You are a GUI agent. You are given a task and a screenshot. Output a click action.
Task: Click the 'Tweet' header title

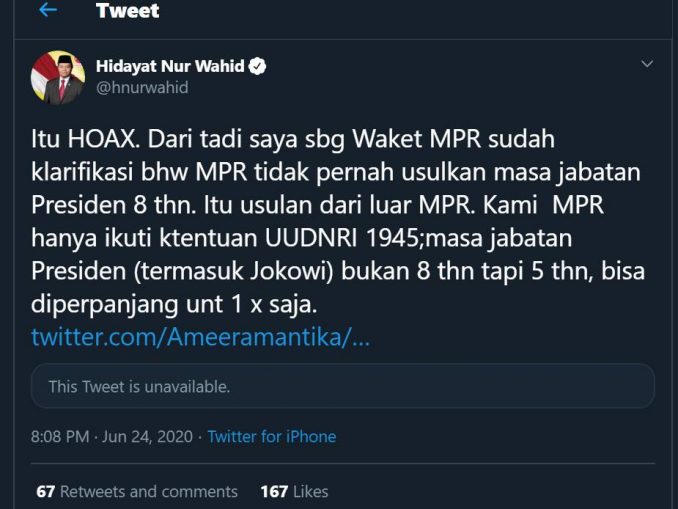(x=128, y=10)
